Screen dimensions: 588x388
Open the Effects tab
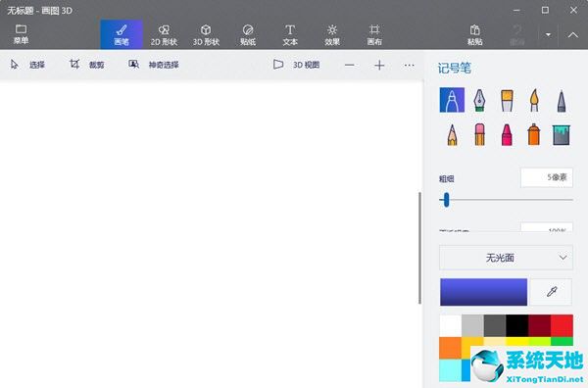point(332,35)
